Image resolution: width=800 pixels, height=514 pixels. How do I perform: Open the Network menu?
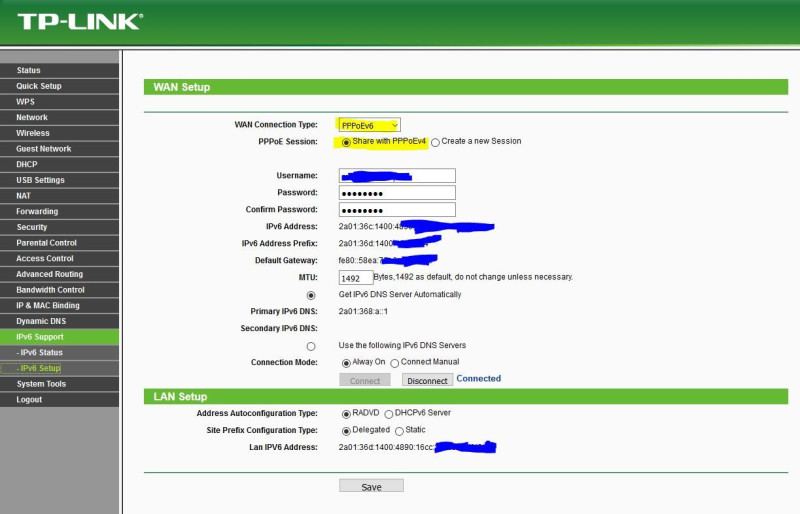click(59, 117)
